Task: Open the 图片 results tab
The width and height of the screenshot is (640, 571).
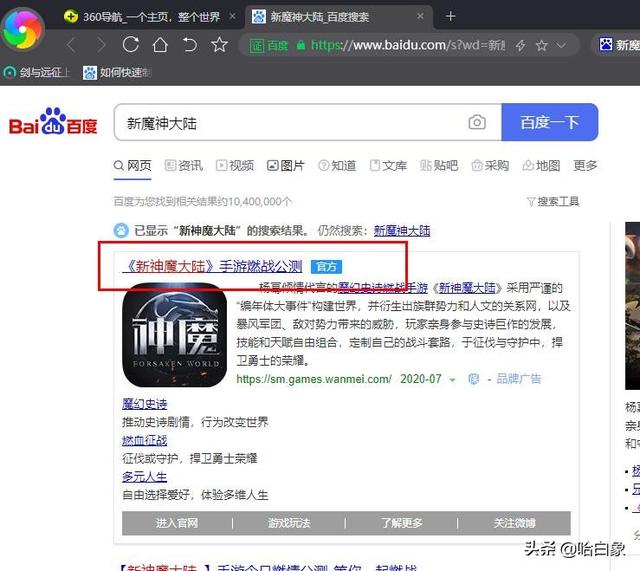Action: pos(286,166)
